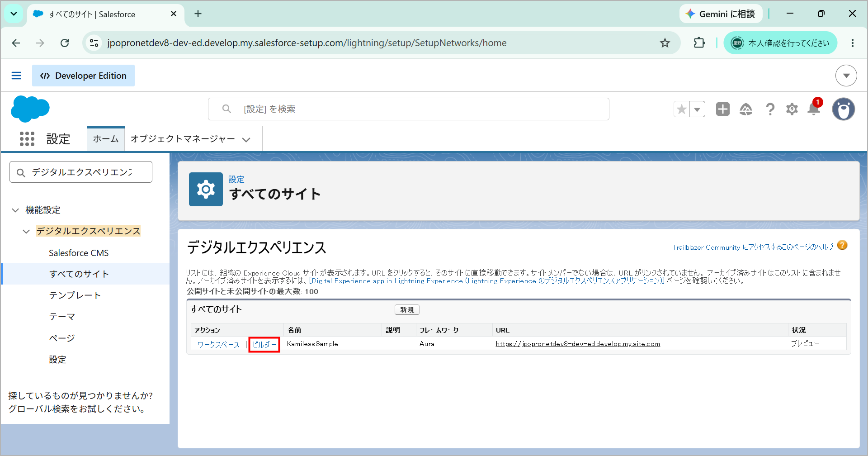Switch to the ホーム tab
This screenshot has height=456, width=868.
pos(106,139)
